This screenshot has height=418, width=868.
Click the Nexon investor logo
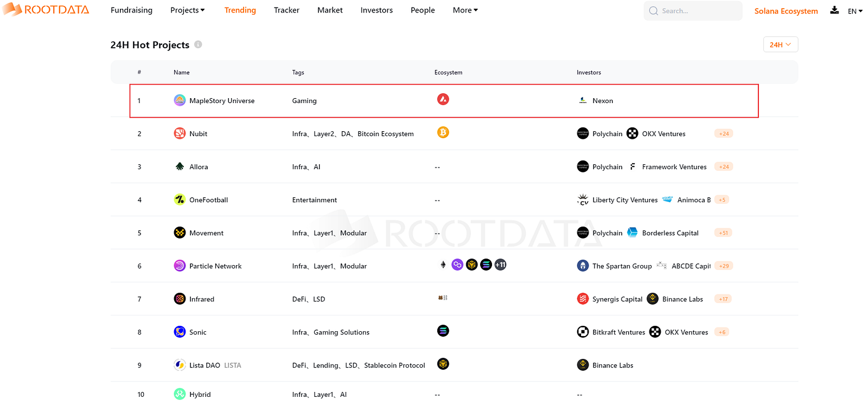pos(583,100)
